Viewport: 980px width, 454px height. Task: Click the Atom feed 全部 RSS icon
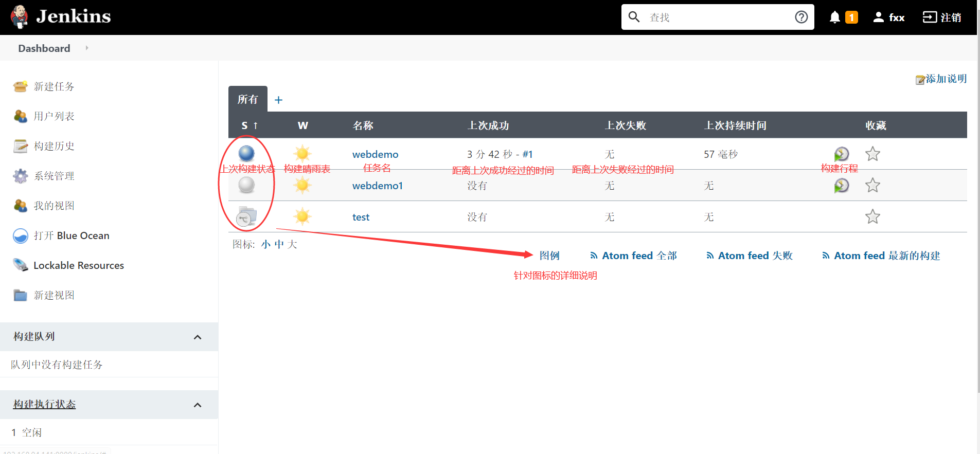click(x=594, y=256)
